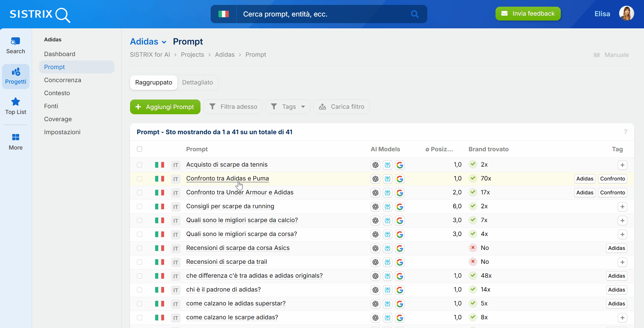Screen dimensions: 644x328
Task: Select the Google icon on 'Consigli per scarpe da running'
Action: tap(400, 207)
